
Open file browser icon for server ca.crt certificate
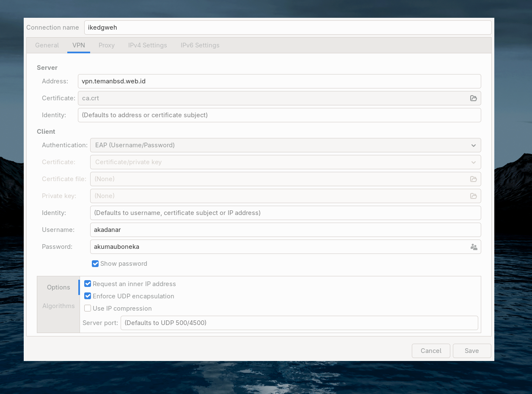(x=473, y=98)
